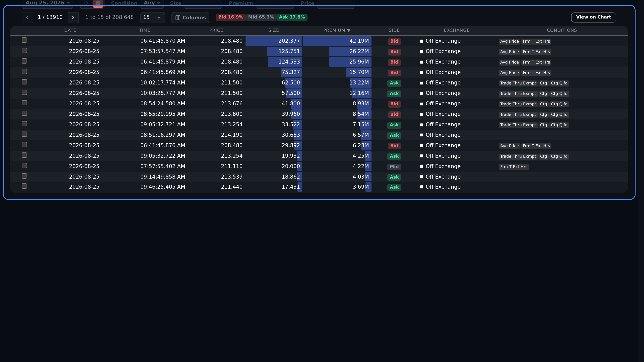Click Ask badge in 13.22M row
Image resolution: width=644 pixels, height=362 pixels.
[x=394, y=83]
